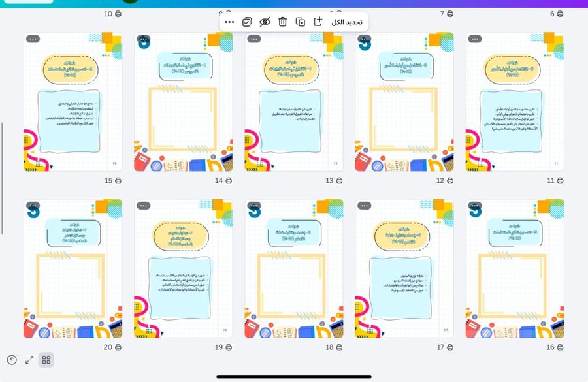Open the three-dot menu on page 12 thumbnail

click(365, 39)
